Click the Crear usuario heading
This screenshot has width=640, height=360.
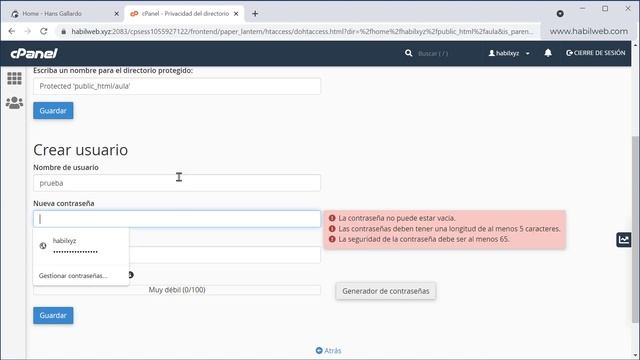(80, 150)
